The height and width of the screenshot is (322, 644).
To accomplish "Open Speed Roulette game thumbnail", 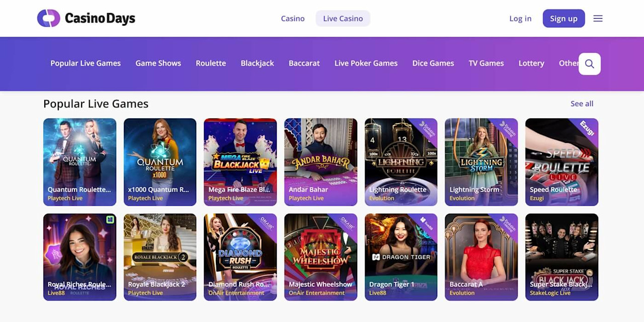I will (561, 162).
